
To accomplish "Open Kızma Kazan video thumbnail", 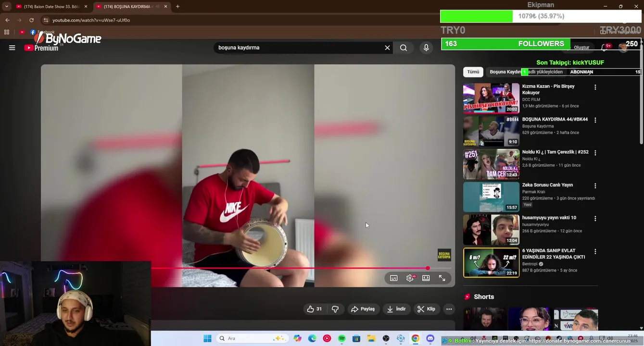I will (491, 98).
